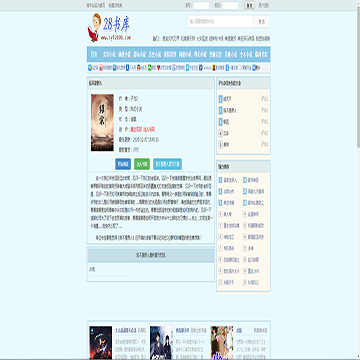The height and width of the screenshot is (360, 360).
Task: Open the latest chapter link under update time
Action: click(136, 150)
